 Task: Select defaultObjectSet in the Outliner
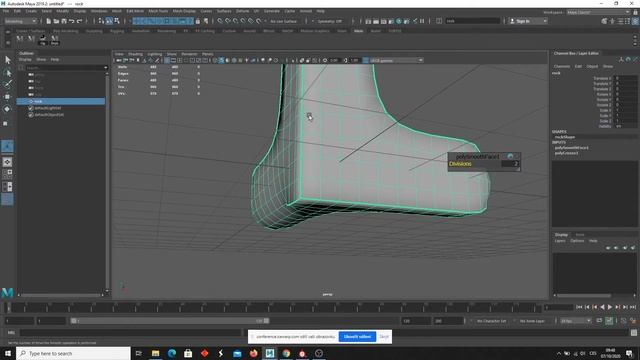(49, 115)
